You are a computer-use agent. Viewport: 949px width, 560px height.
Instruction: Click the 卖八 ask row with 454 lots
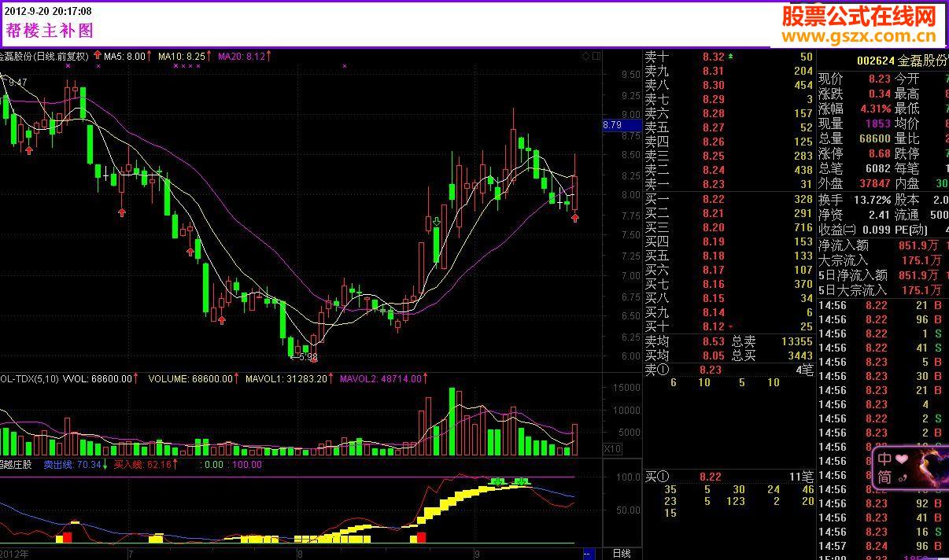click(x=729, y=85)
